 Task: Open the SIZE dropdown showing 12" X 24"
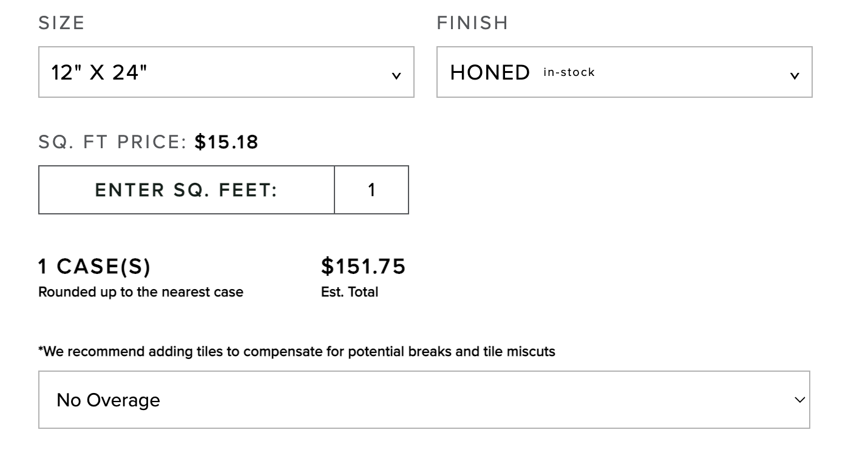point(226,72)
